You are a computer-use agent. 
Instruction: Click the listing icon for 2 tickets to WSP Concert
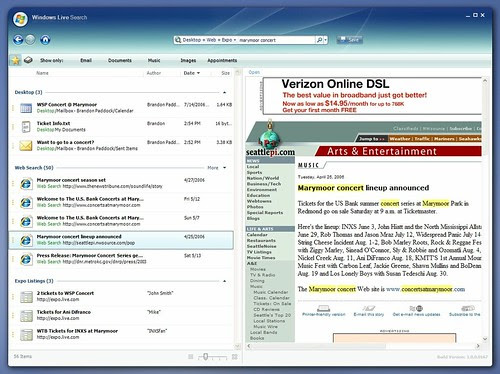(26, 297)
